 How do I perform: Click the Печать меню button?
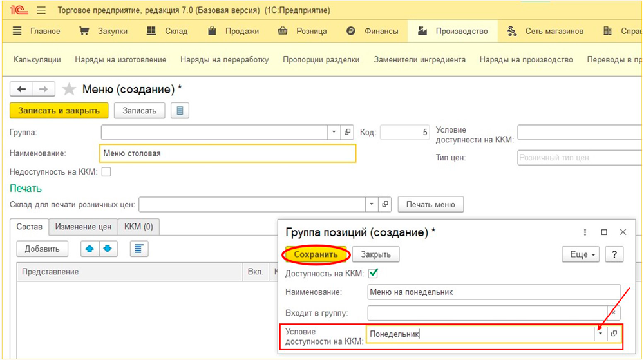pyautogui.click(x=430, y=205)
